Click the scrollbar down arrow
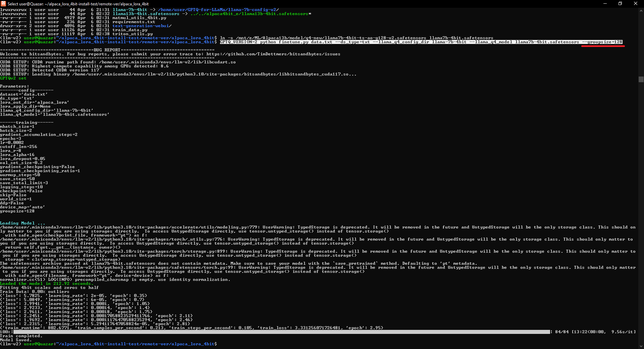This screenshot has height=349, width=644. (641, 346)
